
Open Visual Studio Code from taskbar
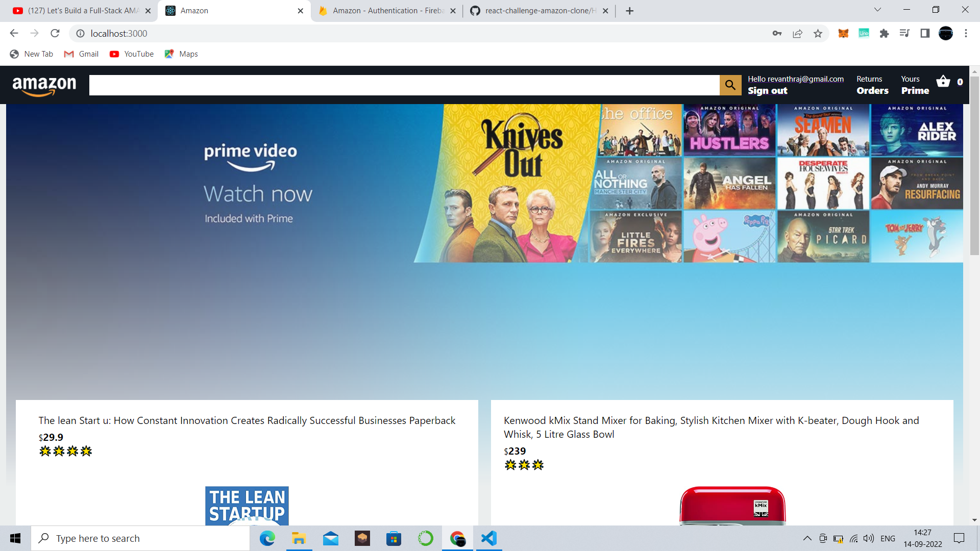(488, 538)
